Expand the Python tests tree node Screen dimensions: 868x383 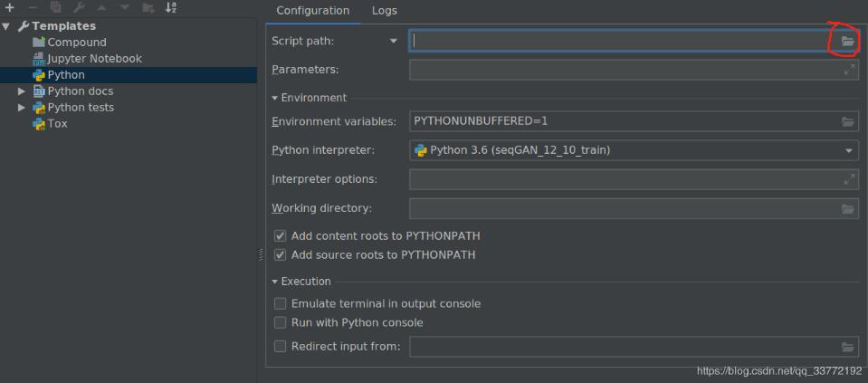pyautogui.click(x=22, y=108)
